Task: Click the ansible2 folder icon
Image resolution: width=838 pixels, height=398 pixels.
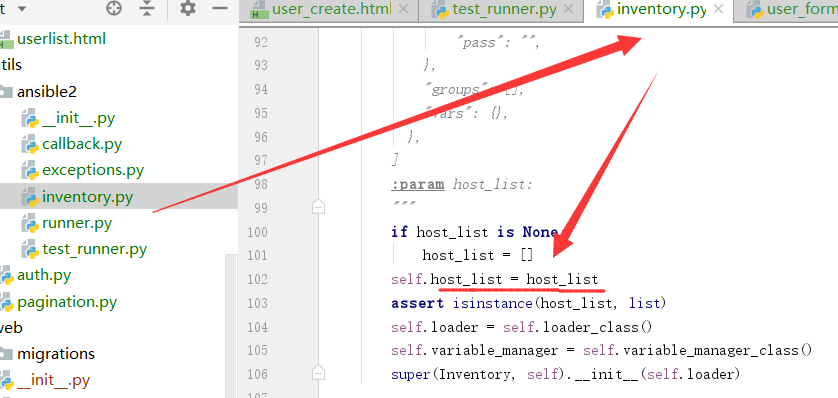Action: point(5,91)
